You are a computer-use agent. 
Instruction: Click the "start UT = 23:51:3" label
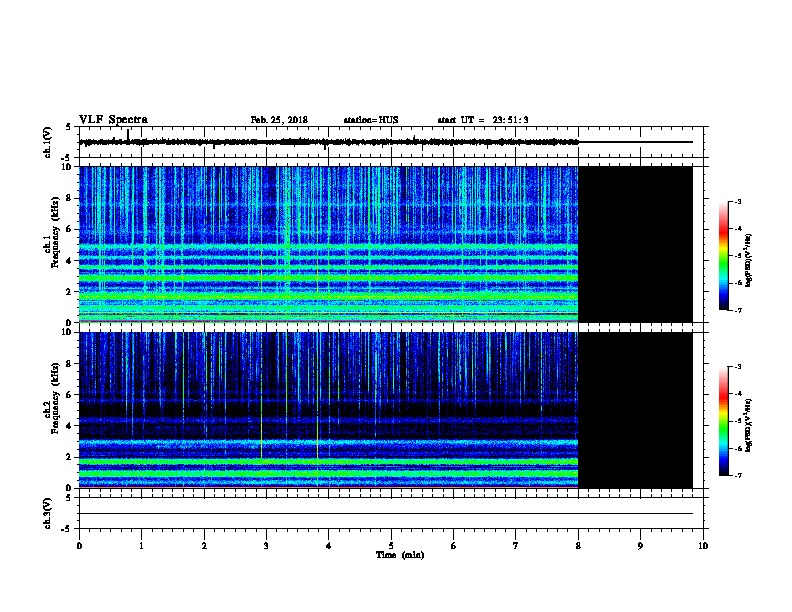pos(483,120)
